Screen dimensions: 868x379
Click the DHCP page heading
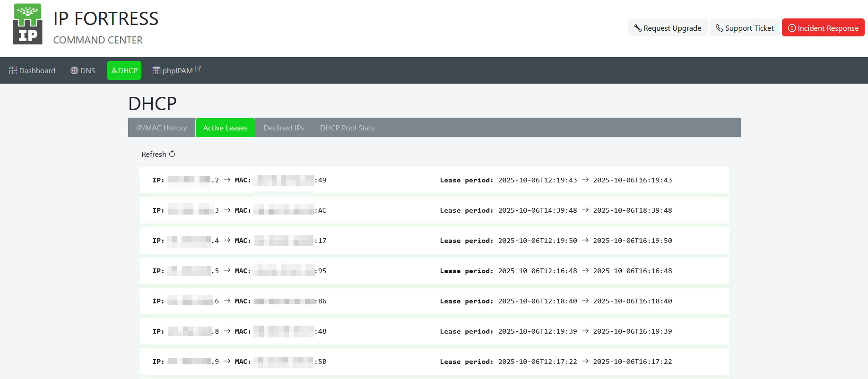coord(152,103)
